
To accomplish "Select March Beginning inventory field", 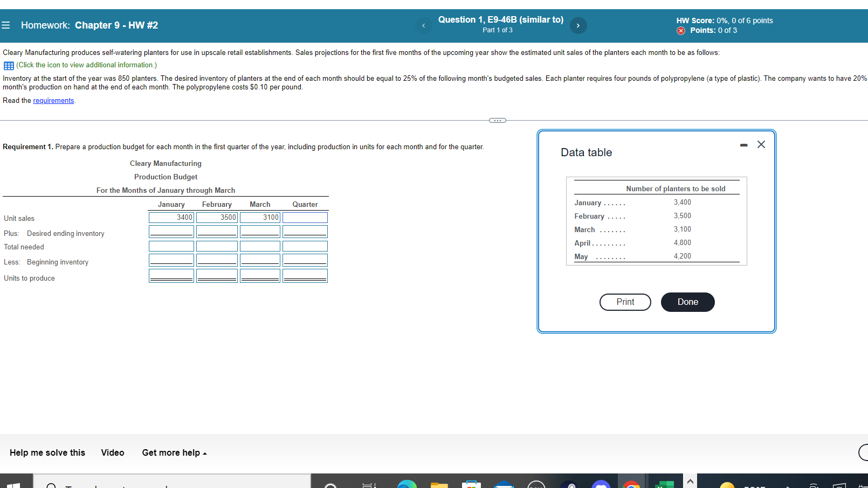I will click(x=260, y=260).
